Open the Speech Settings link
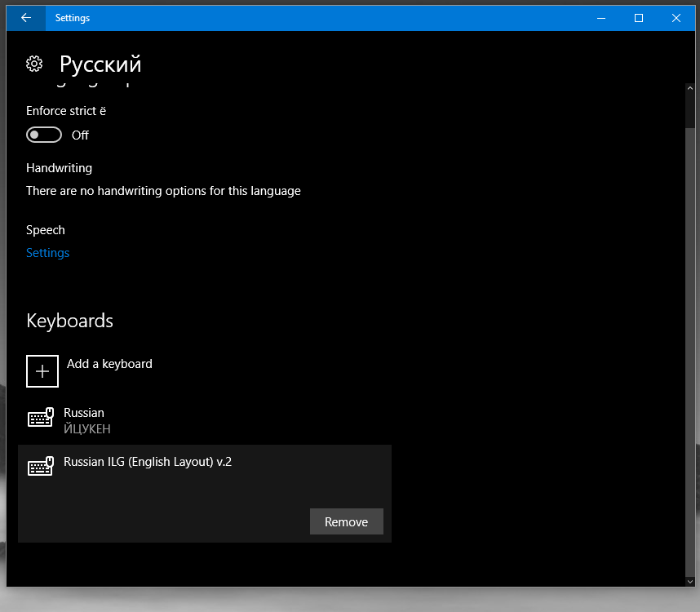 pos(47,253)
